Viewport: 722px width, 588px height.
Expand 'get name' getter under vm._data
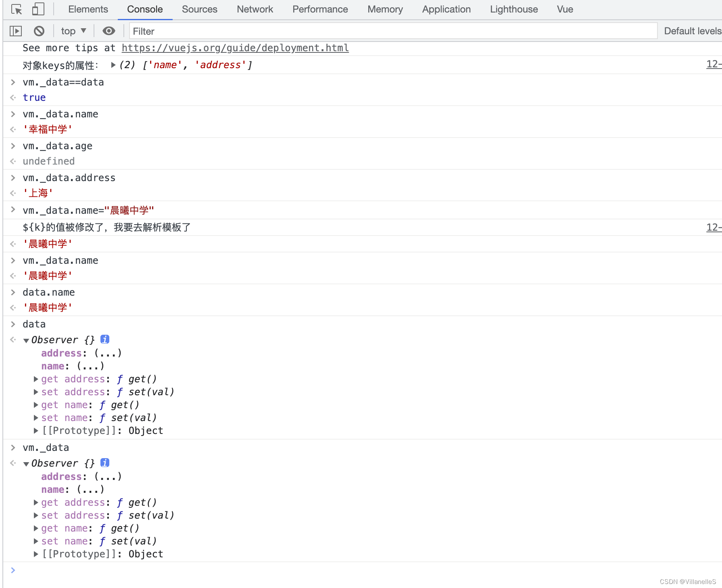(36, 528)
